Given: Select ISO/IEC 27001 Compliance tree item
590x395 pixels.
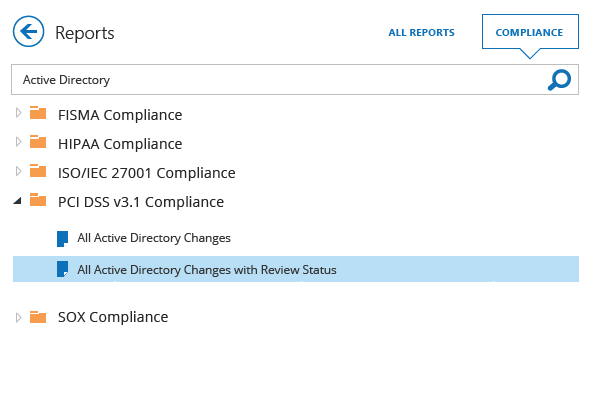Looking at the screenshot, I should [147, 173].
